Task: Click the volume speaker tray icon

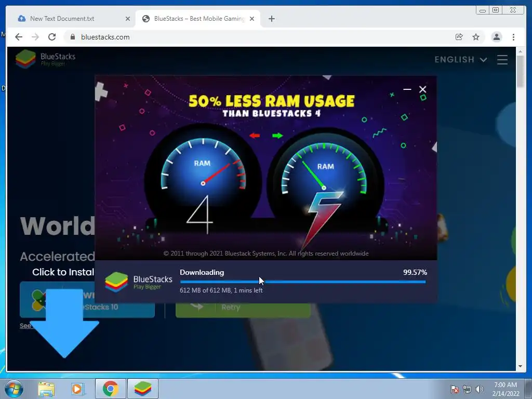Action: [479, 389]
